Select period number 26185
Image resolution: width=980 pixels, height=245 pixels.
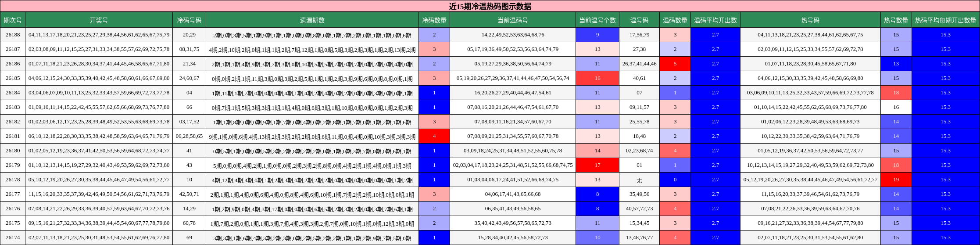point(13,78)
